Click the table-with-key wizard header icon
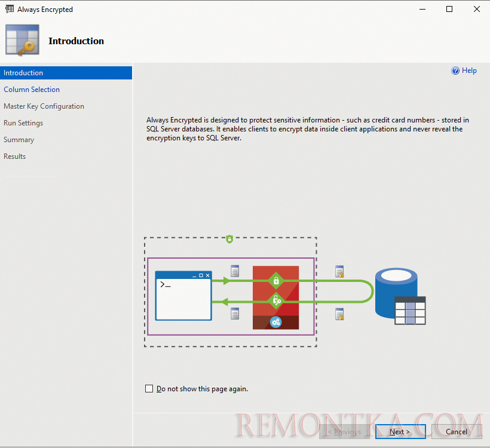This screenshot has width=490, height=448. [22, 40]
